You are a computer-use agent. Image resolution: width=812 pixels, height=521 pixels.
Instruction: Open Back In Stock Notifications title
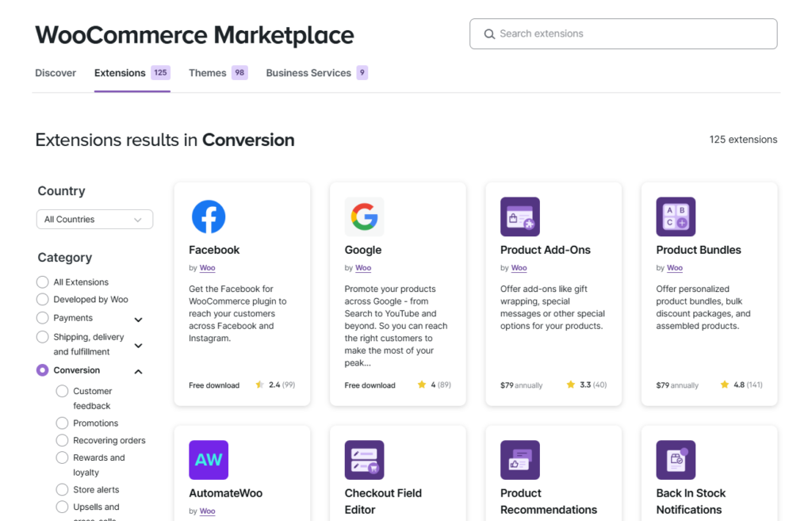click(691, 501)
